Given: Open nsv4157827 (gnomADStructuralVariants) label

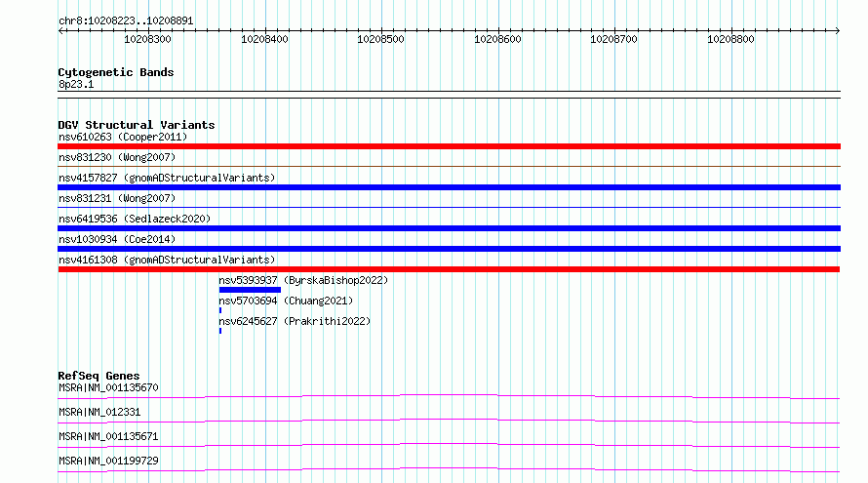Looking at the screenshot, I should (x=167, y=178).
